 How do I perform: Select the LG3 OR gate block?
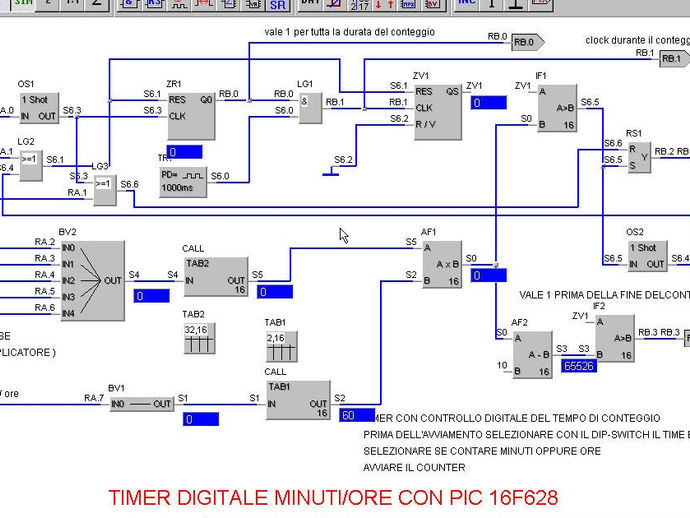pyautogui.click(x=105, y=190)
